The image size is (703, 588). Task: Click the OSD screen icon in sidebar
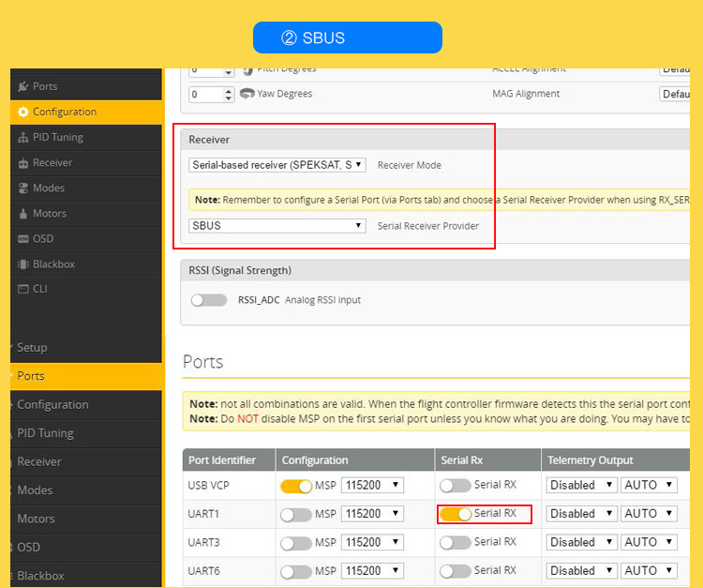(22, 238)
